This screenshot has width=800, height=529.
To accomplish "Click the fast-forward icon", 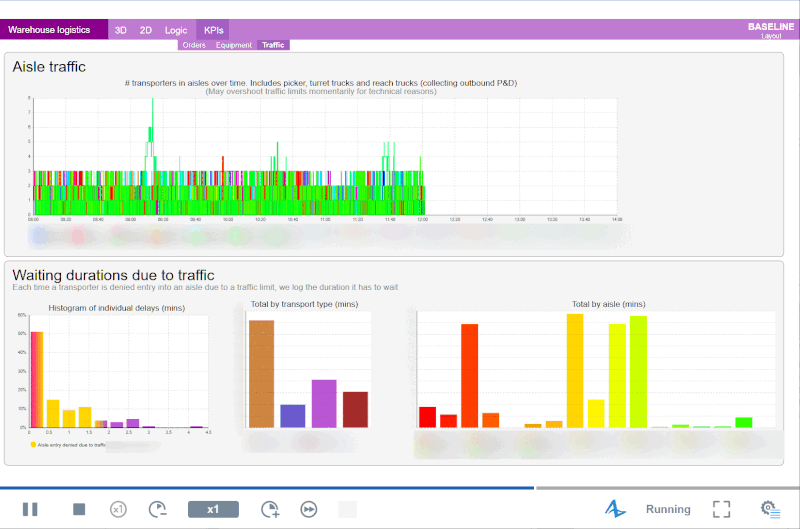I will click(x=310, y=509).
